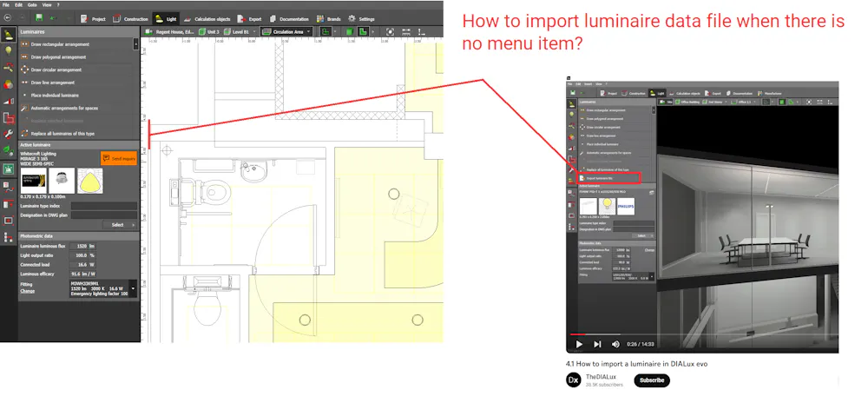Open the Goto menu
The image size is (868, 403).
31,4
